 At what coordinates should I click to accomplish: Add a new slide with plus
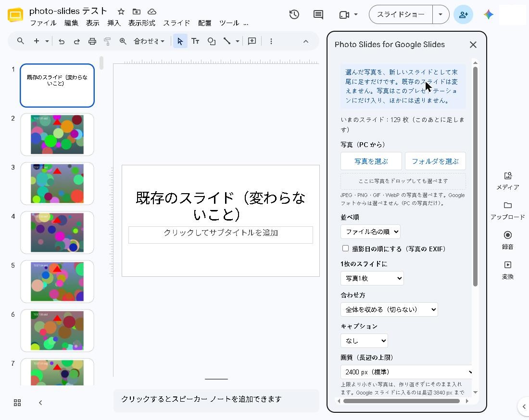(x=37, y=41)
